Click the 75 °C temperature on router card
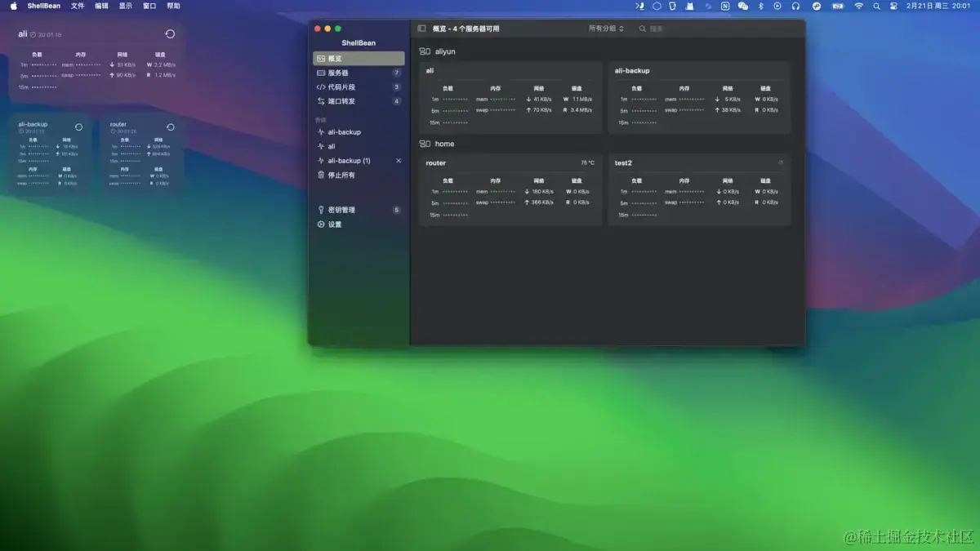Viewport: 980px width, 551px height. coord(588,163)
